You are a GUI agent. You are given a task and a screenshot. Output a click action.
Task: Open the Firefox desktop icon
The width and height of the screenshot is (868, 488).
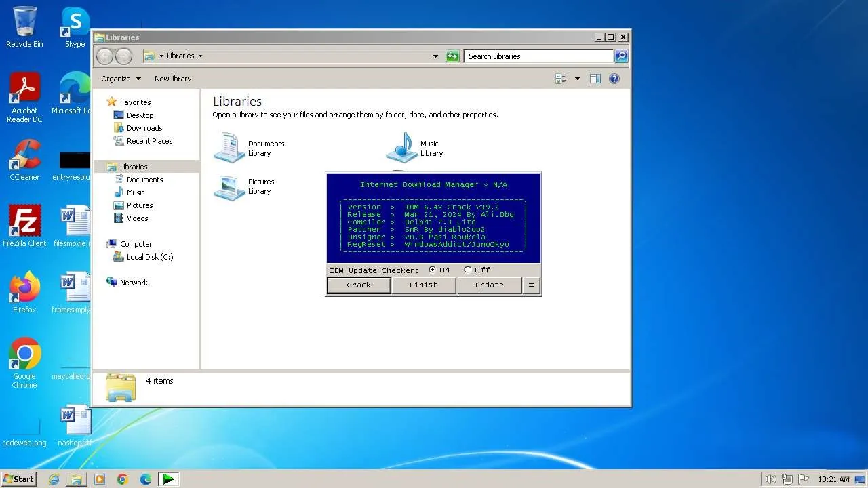coord(24,293)
